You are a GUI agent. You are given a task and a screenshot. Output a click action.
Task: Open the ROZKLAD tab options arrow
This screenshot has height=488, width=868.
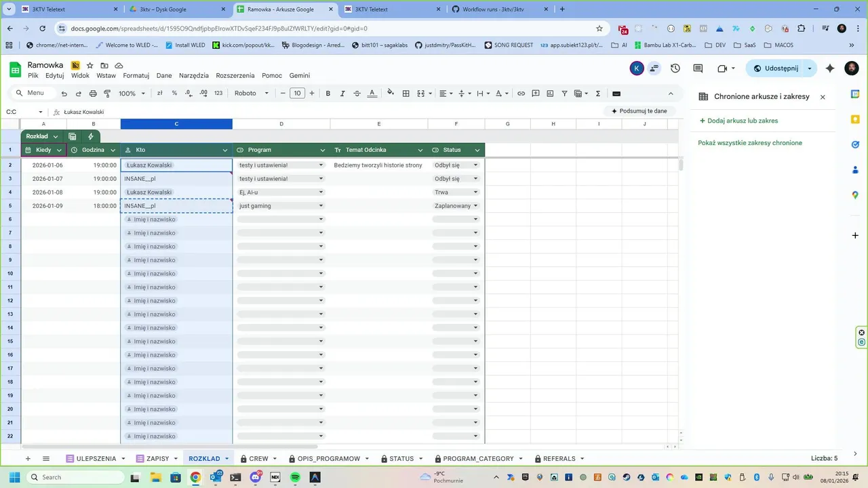pos(227,459)
